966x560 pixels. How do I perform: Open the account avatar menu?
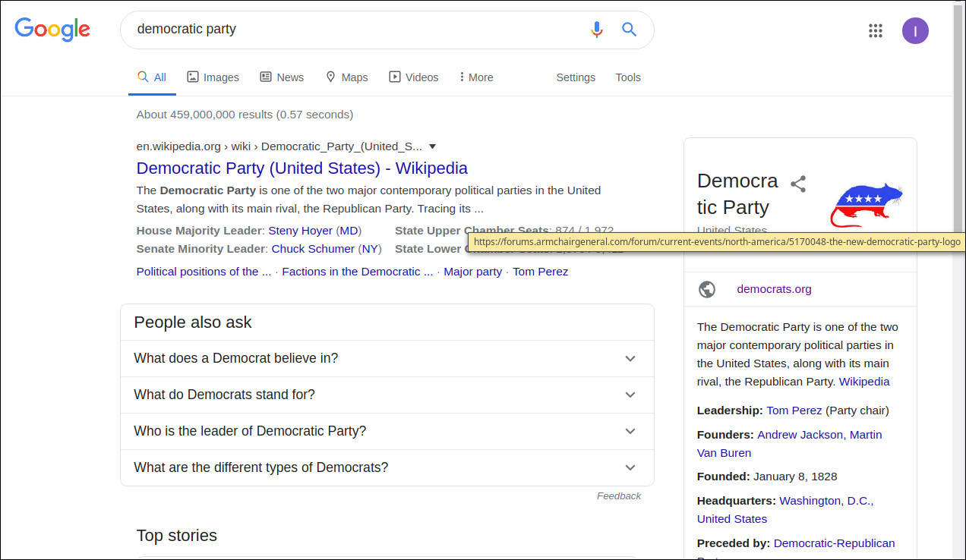click(915, 30)
